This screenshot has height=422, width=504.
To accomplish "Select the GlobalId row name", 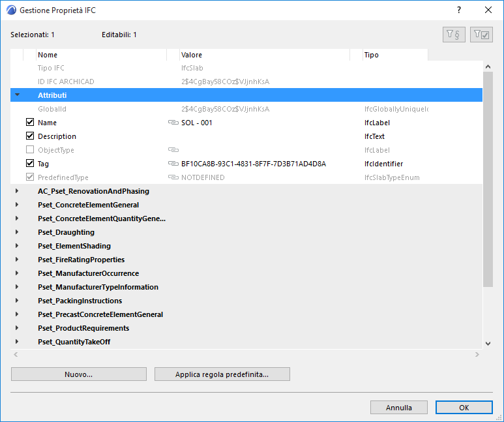I will (52, 109).
